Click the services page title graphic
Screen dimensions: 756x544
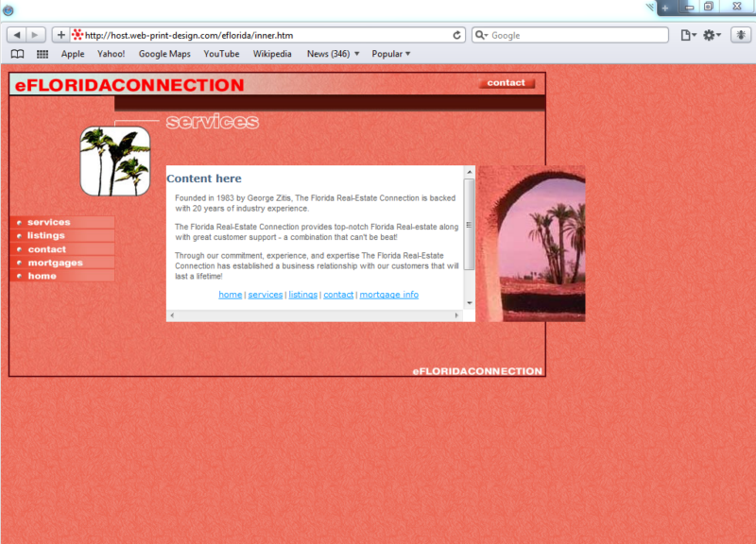pyautogui.click(x=213, y=122)
